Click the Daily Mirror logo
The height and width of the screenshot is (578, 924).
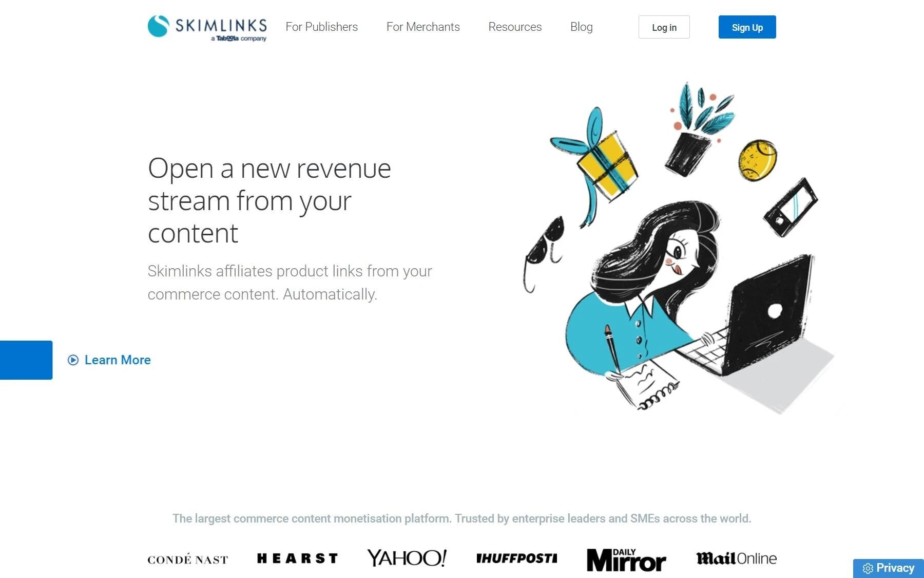click(626, 560)
